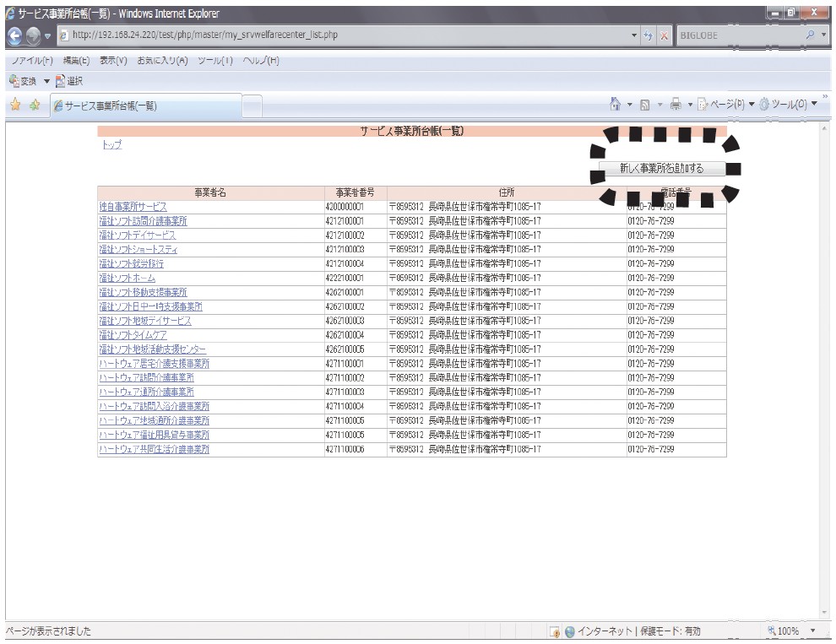
Task: Expand the feeds dropdown arrow
Action: pyautogui.click(x=660, y=105)
